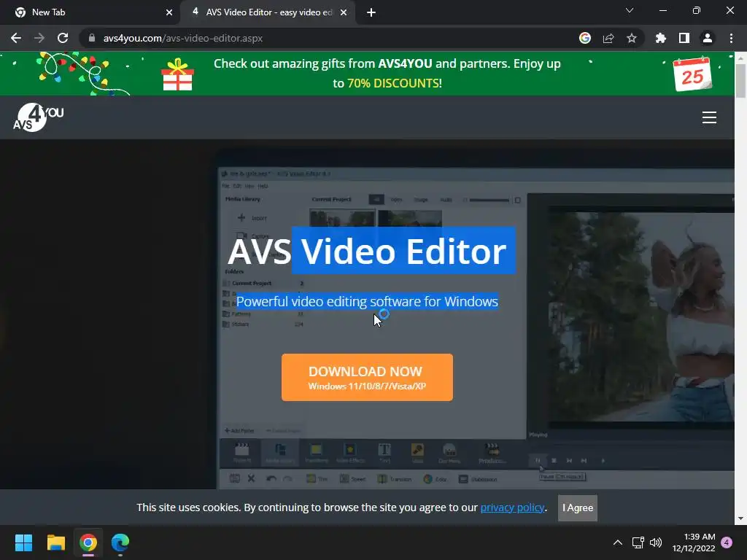Click the Chrome taskbar icon
This screenshot has width=747, height=560.
click(x=88, y=542)
